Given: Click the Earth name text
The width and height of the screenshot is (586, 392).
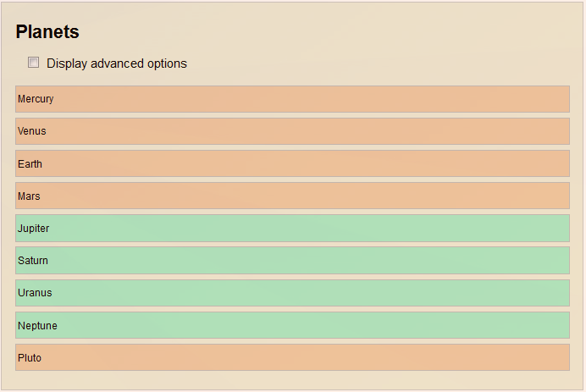Looking at the screenshot, I should click(30, 163).
